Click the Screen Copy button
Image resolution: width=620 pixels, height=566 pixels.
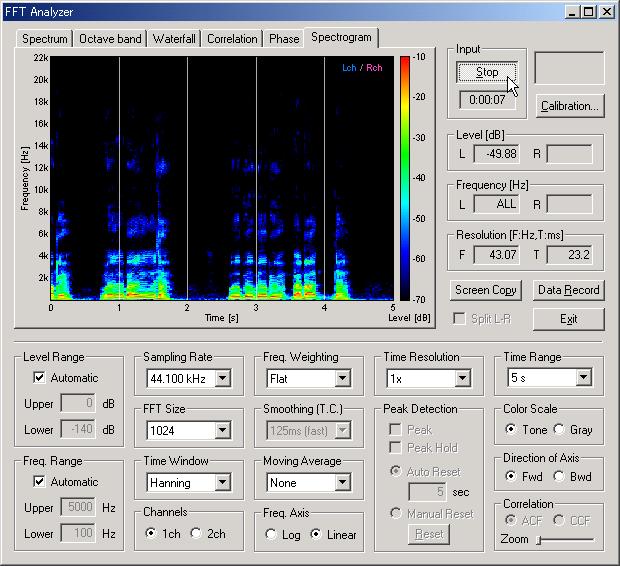click(486, 290)
